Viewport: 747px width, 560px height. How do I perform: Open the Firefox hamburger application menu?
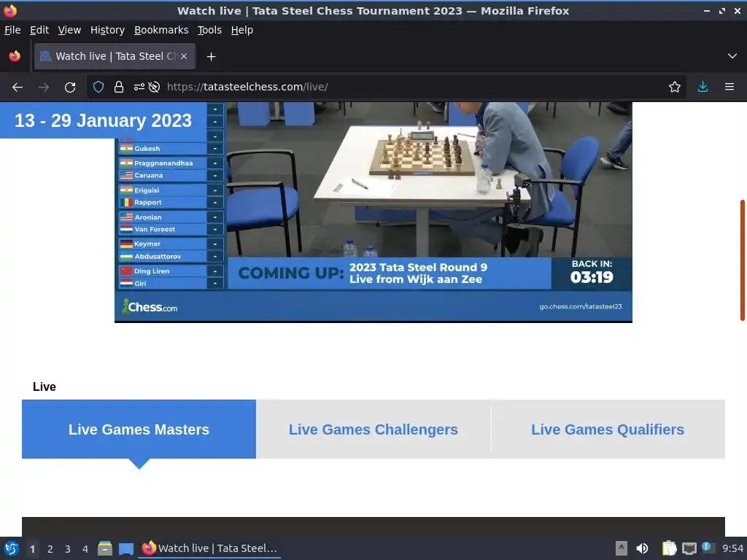coord(729,87)
